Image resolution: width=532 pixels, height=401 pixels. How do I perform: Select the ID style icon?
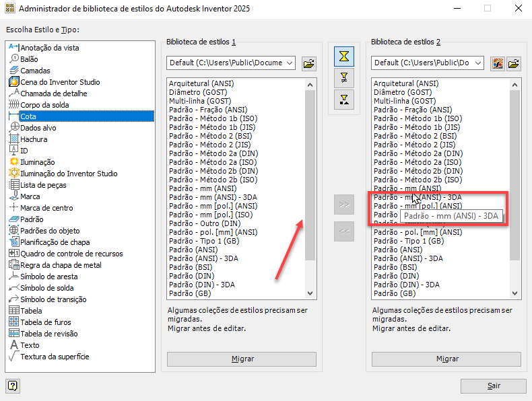pyautogui.click(x=14, y=151)
